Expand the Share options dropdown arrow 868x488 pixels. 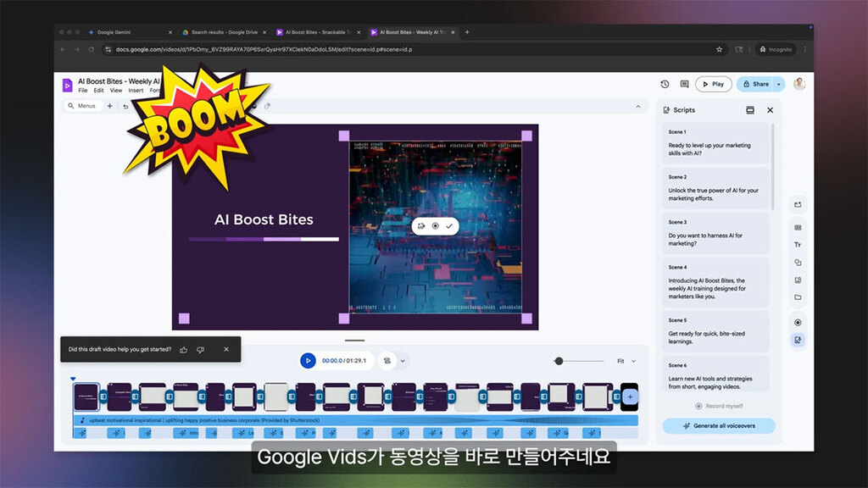pos(779,84)
